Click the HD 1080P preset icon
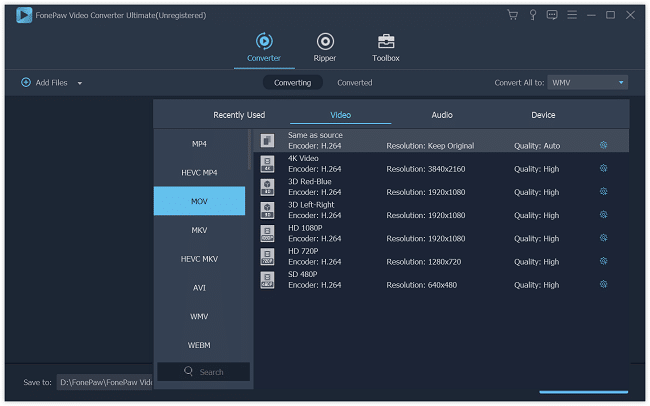The image size is (650, 406). [267, 233]
